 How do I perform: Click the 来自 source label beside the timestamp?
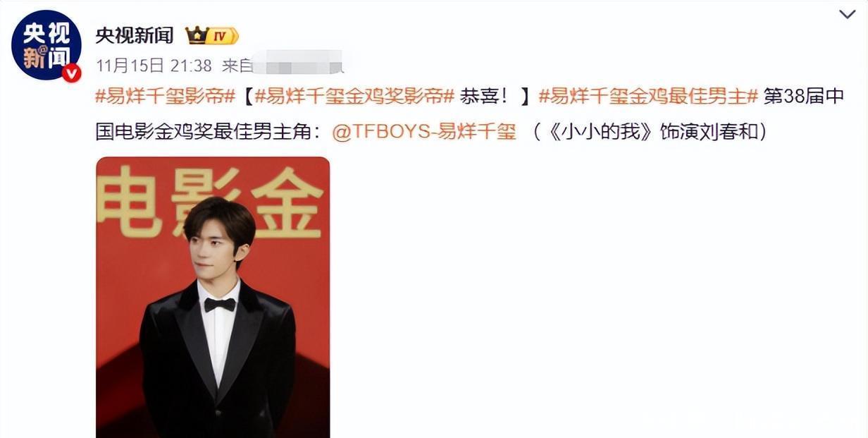pyautogui.click(x=237, y=66)
